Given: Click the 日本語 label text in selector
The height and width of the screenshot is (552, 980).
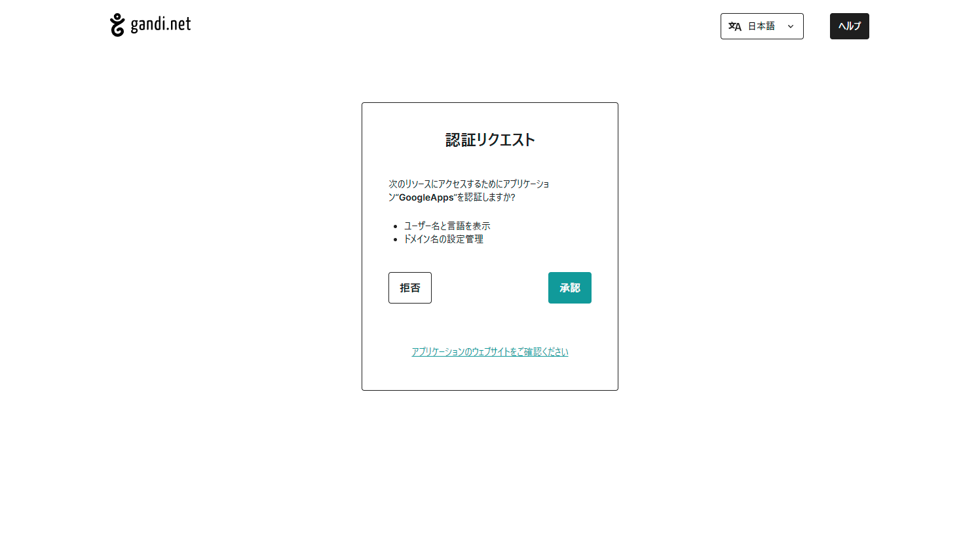Looking at the screenshot, I should click(x=761, y=26).
